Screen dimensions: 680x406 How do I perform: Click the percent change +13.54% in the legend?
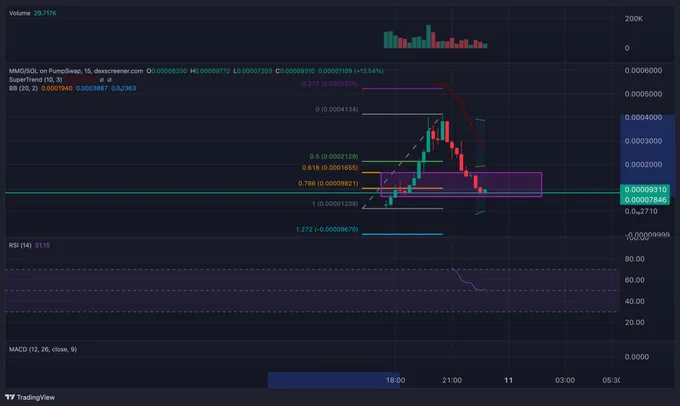click(x=369, y=71)
